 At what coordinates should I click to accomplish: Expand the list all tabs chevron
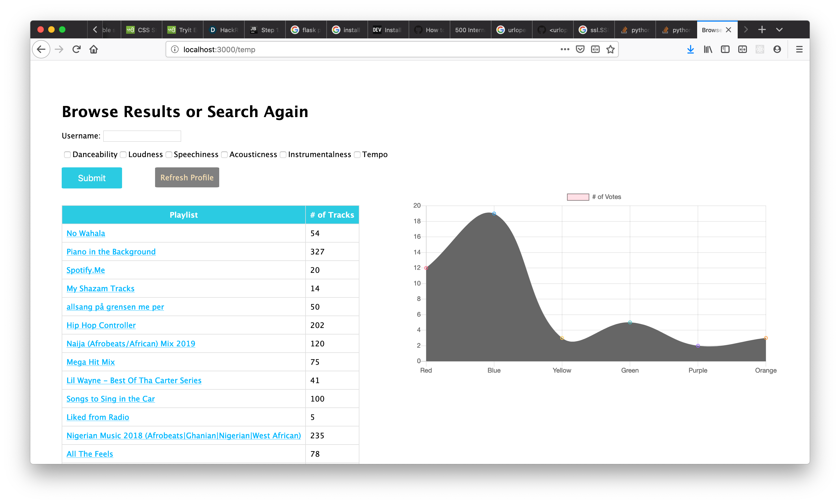tap(779, 30)
